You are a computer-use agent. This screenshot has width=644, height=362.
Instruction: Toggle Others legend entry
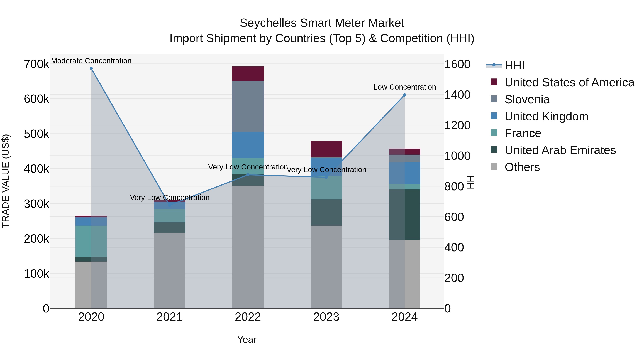515,167
